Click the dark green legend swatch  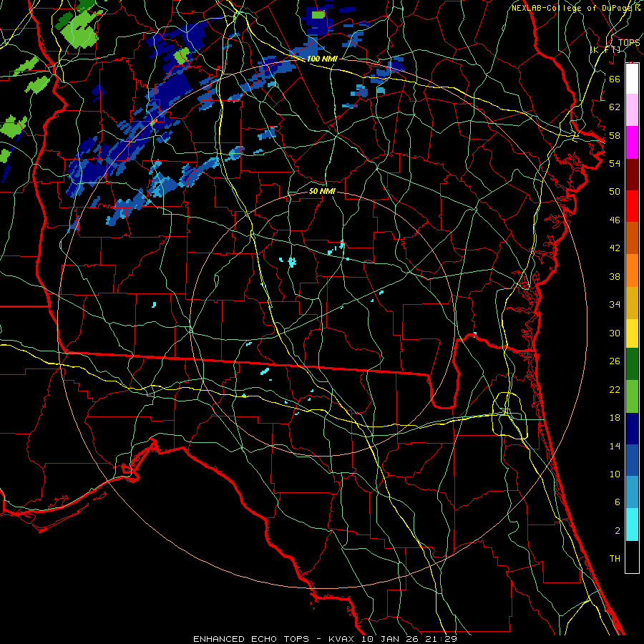click(632, 364)
